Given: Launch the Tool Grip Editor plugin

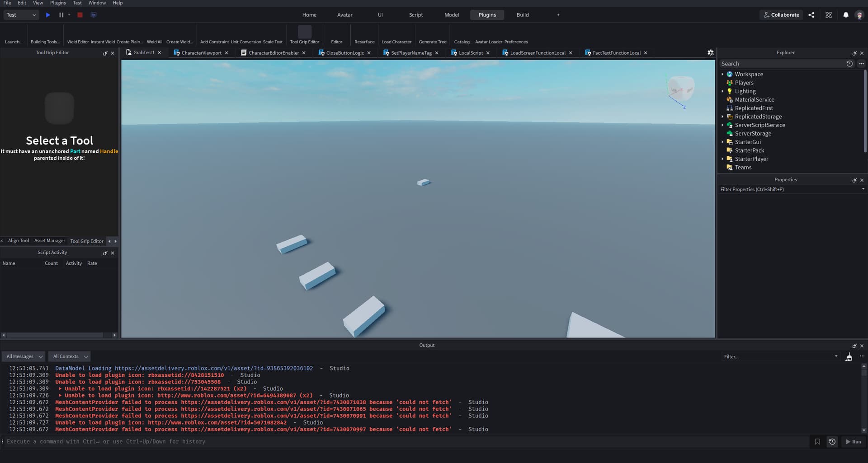Looking at the screenshot, I should point(305,35).
